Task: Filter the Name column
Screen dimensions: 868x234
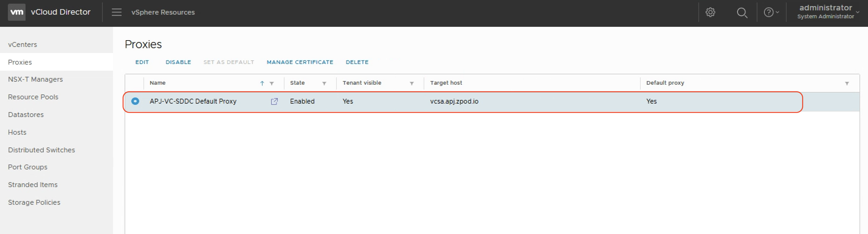Action: point(272,83)
